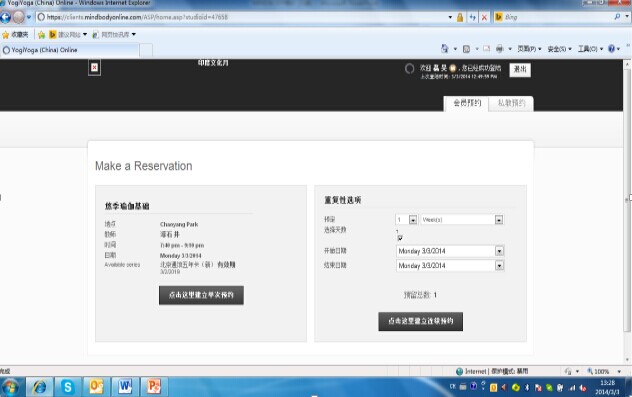Click the browser Back arrow button
The image size is (632, 397).
click(5, 17)
